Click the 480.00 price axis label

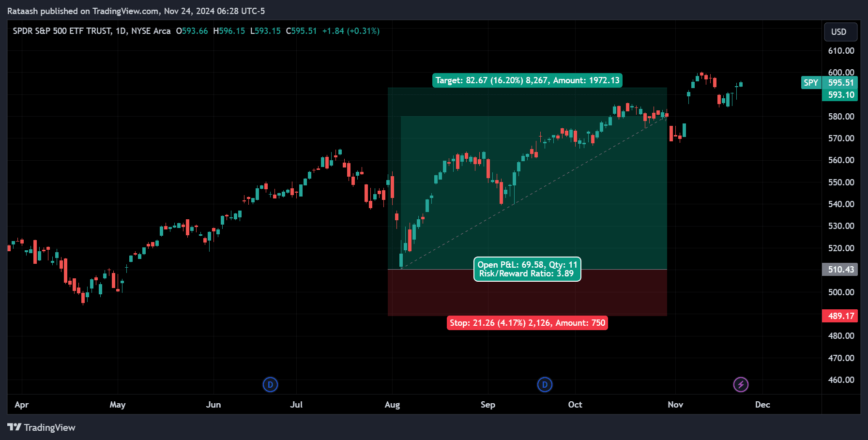(841, 336)
